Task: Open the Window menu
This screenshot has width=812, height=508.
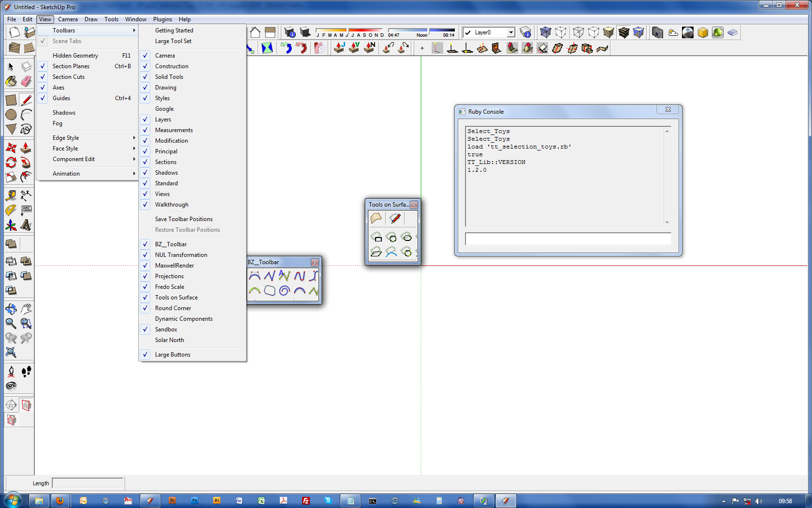Action: click(135, 19)
